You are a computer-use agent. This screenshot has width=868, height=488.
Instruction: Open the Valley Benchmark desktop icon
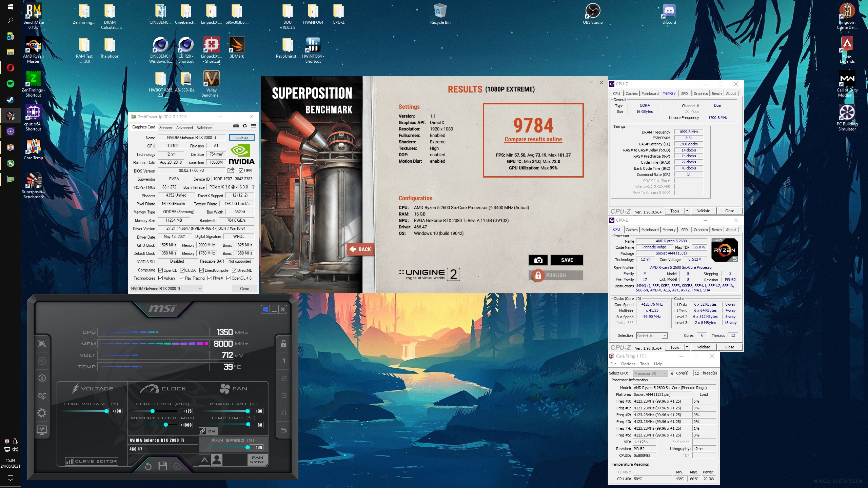[x=211, y=84]
